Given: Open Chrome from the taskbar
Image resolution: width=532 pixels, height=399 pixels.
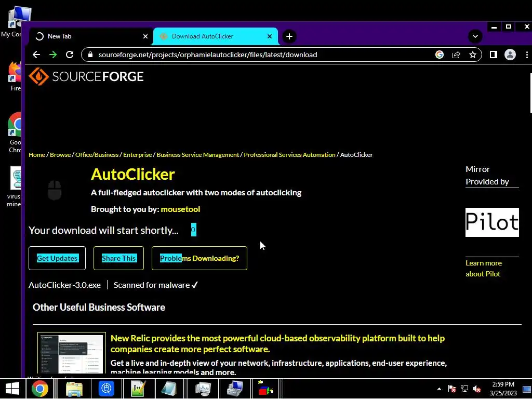Looking at the screenshot, I should tap(39, 389).
